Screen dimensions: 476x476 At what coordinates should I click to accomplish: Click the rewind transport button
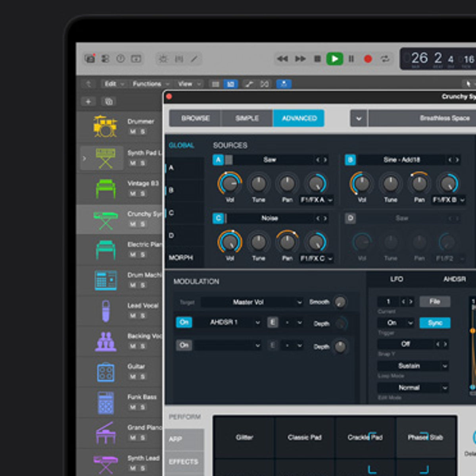(282, 59)
